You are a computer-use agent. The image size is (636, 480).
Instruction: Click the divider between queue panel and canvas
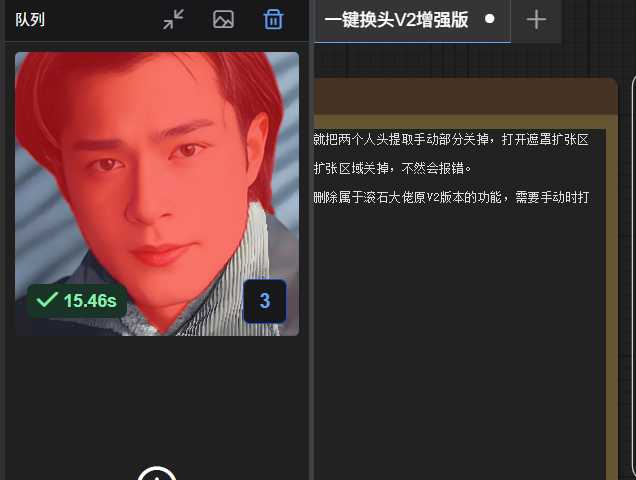(x=311, y=250)
